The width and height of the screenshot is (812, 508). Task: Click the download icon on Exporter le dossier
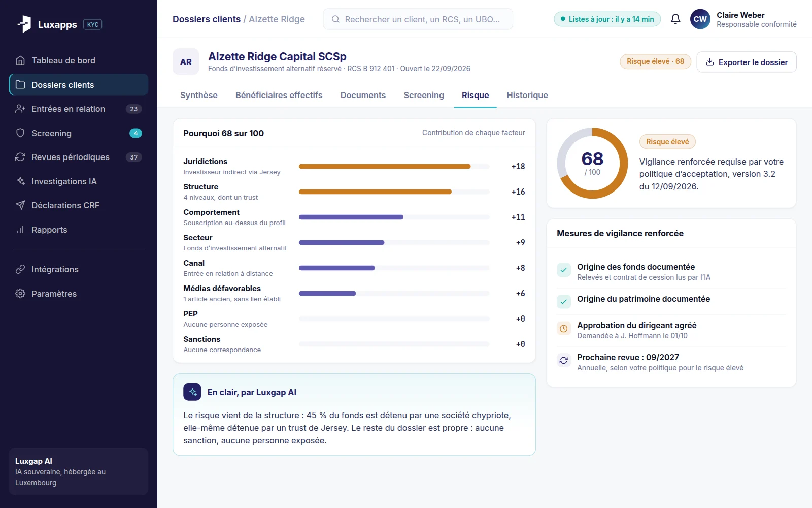tap(710, 62)
